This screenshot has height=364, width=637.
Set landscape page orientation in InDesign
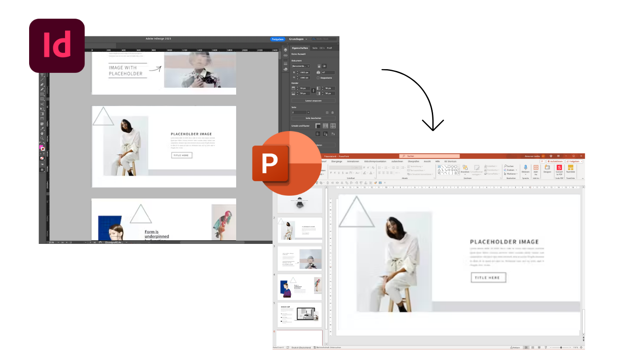[x=324, y=66]
